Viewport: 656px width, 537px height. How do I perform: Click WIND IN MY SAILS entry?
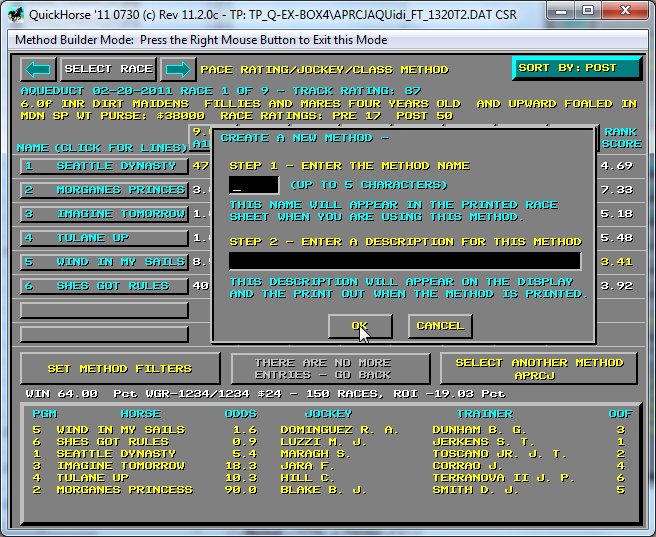point(103,262)
